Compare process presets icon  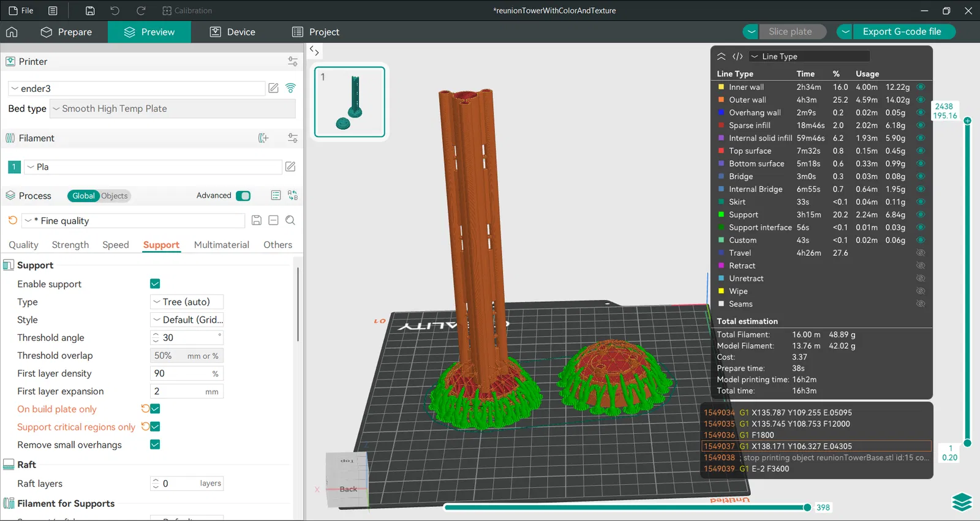click(293, 195)
